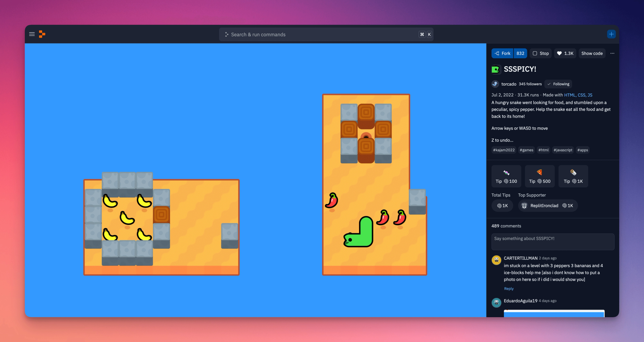Open the #kajam2022 tag

point(504,150)
